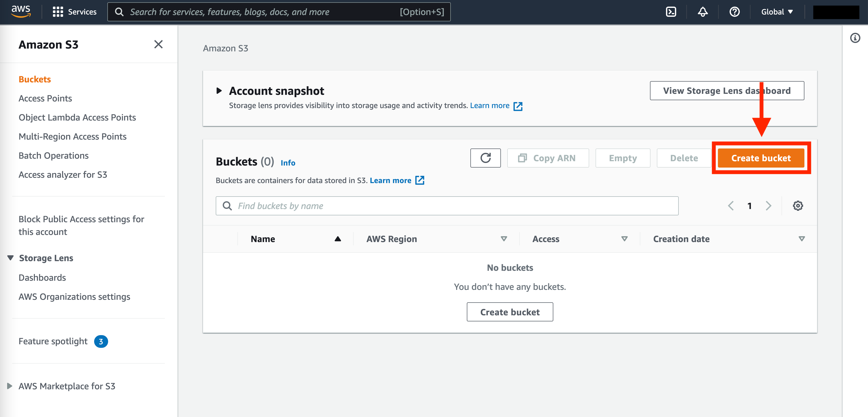
Task: Click the AWS logo home icon
Action: click(21, 11)
